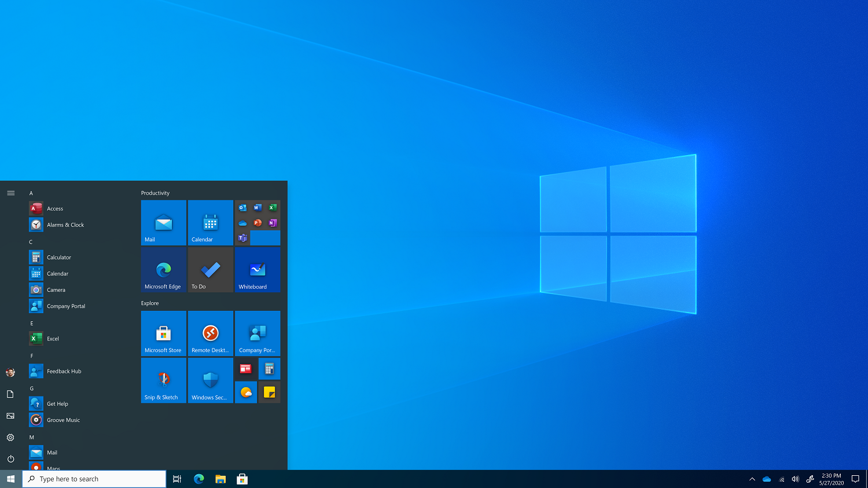This screenshot has height=488, width=868.
Task: Open the Remote Desktop tile
Action: pyautogui.click(x=211, y=333)
